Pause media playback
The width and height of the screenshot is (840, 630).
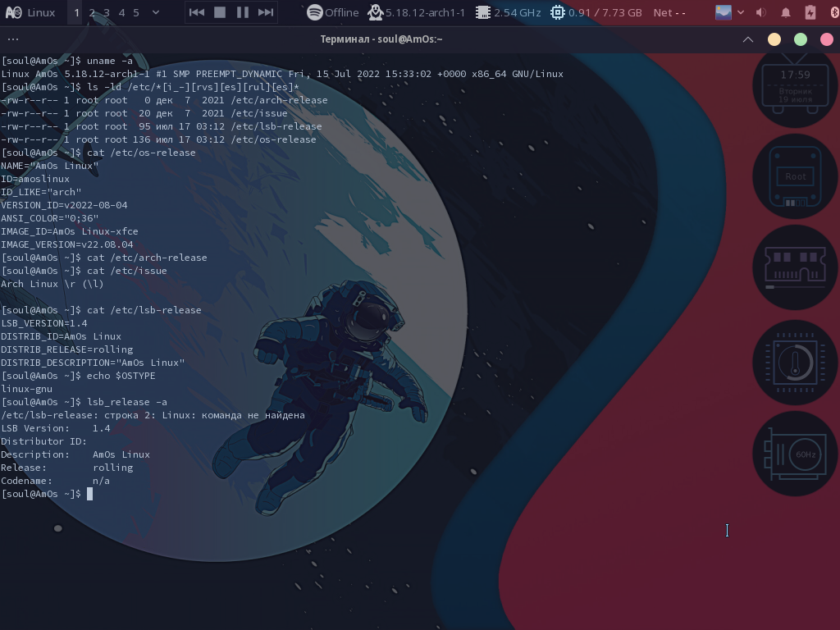[x=243, y=12]
